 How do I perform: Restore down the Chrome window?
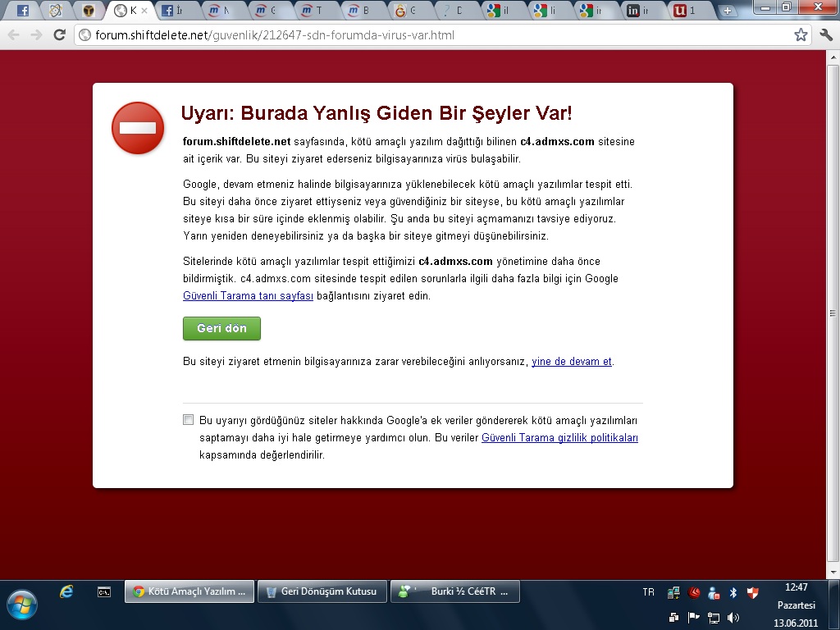pos(787,7)
